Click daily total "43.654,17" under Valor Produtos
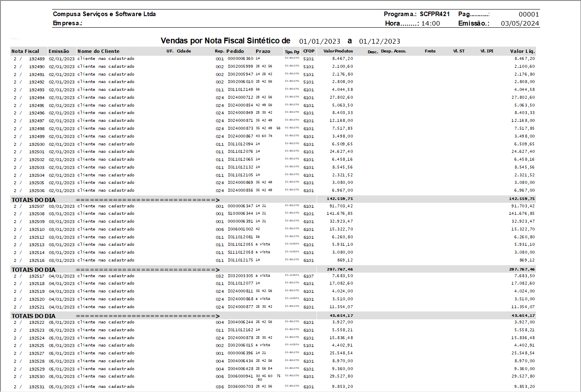The width and height of the screenshot is (581, 392). coord(342,316)
